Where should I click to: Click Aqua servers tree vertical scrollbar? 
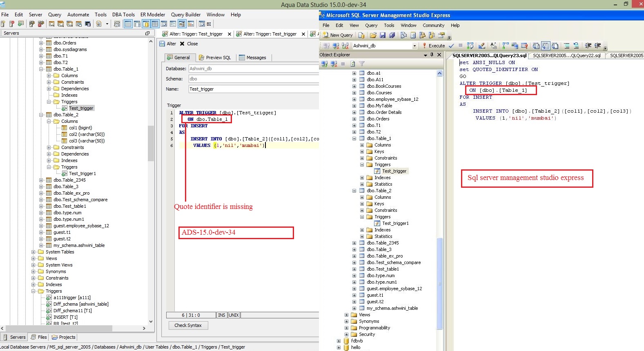(151, 143)
